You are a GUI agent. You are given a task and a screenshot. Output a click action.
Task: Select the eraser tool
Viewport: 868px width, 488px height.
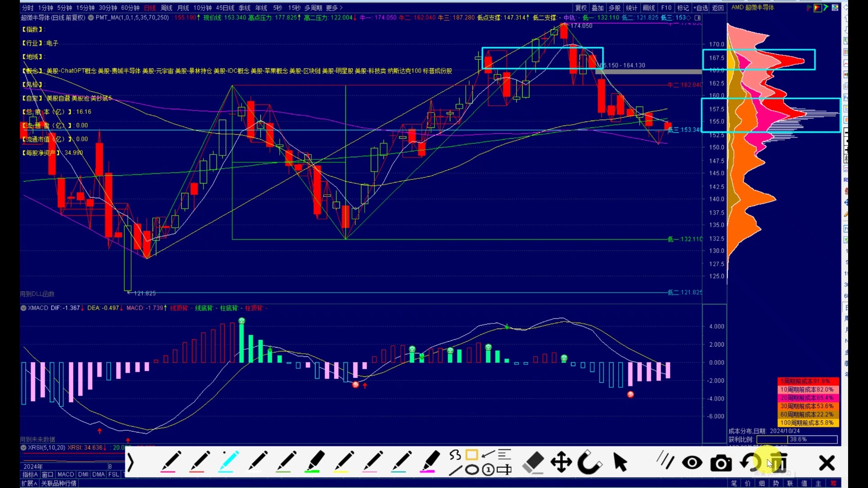click(x=533, y=463)
